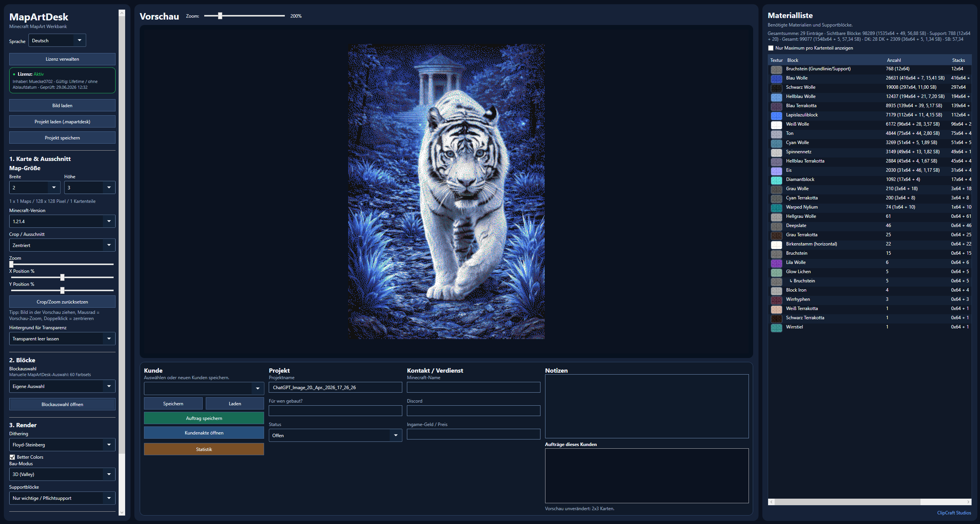Click the Weiß Wolle texture icon

[776, 124]
